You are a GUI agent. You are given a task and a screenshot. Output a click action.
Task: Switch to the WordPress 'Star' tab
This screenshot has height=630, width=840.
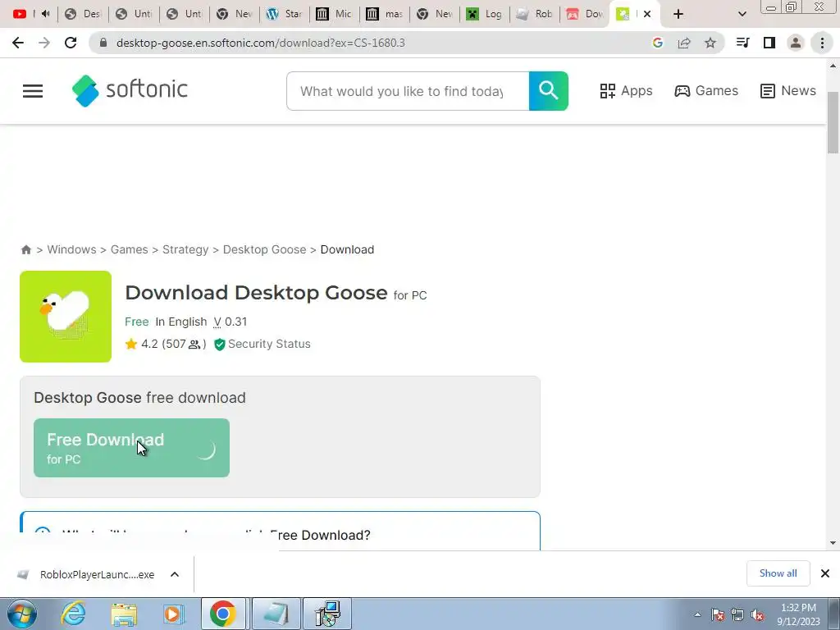[285, 14]
